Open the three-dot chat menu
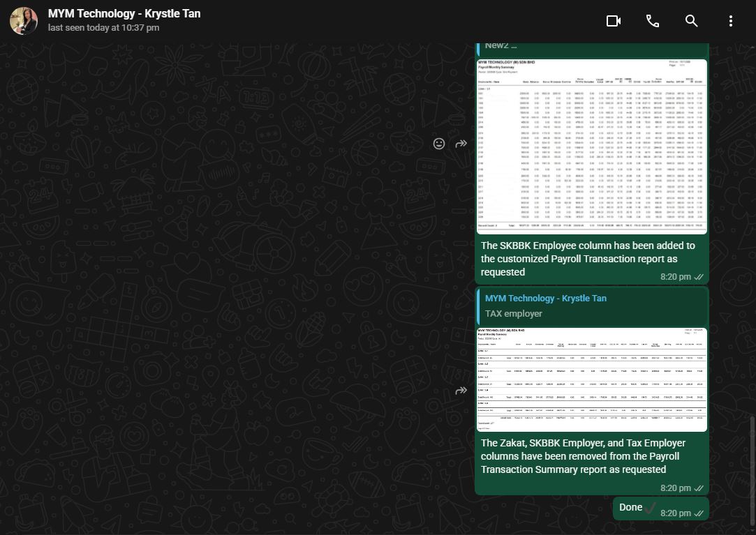This screenshot has width=756, height=535. pos(730,21)
